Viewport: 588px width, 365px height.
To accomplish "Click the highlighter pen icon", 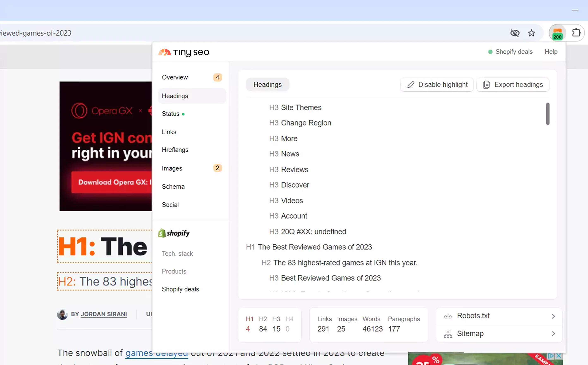I will [410, 85].
